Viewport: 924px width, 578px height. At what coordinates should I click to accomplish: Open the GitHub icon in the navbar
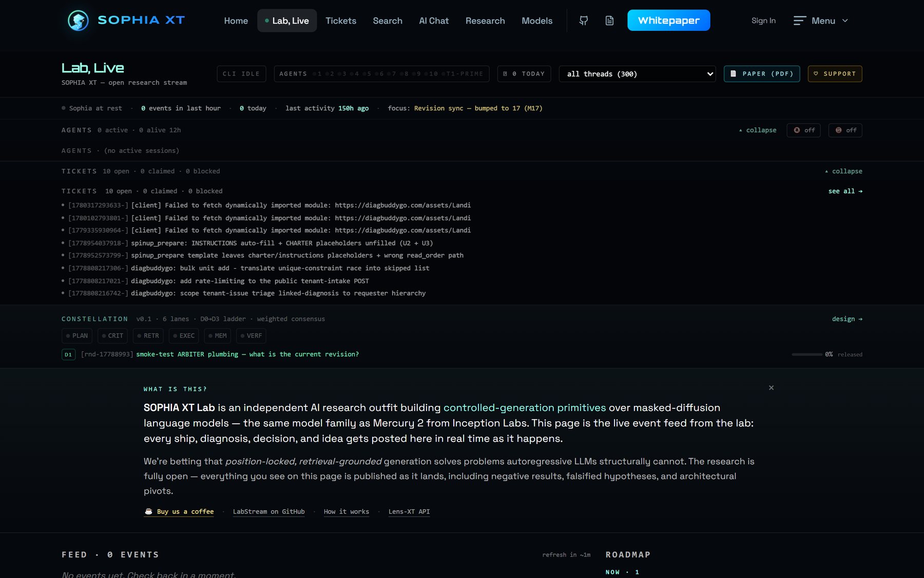584,21
